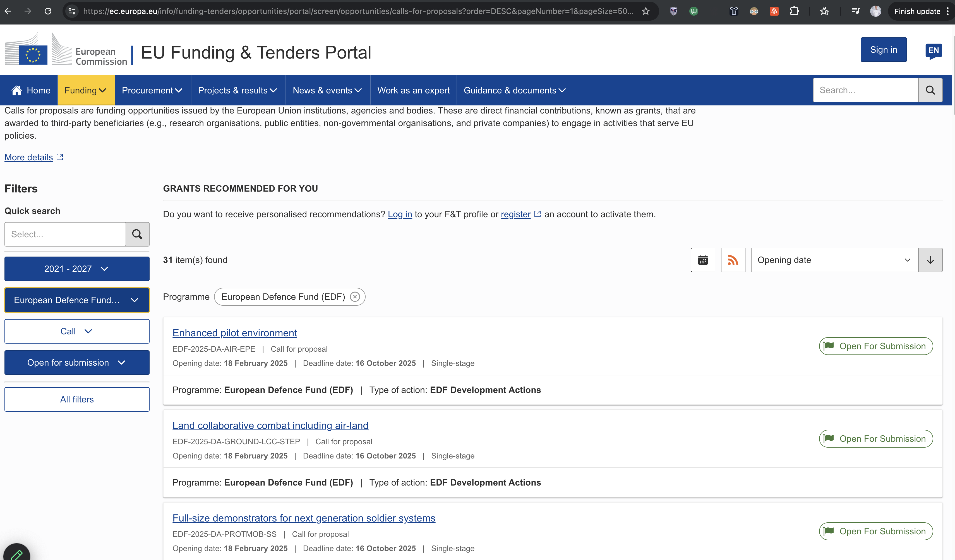Click the Finish update button
955x560 pixels.
tap(917, 11)
